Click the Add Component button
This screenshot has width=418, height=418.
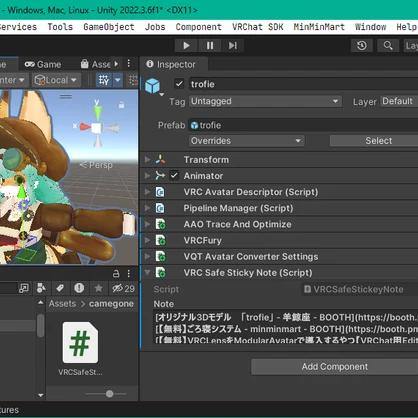point(334,367)
